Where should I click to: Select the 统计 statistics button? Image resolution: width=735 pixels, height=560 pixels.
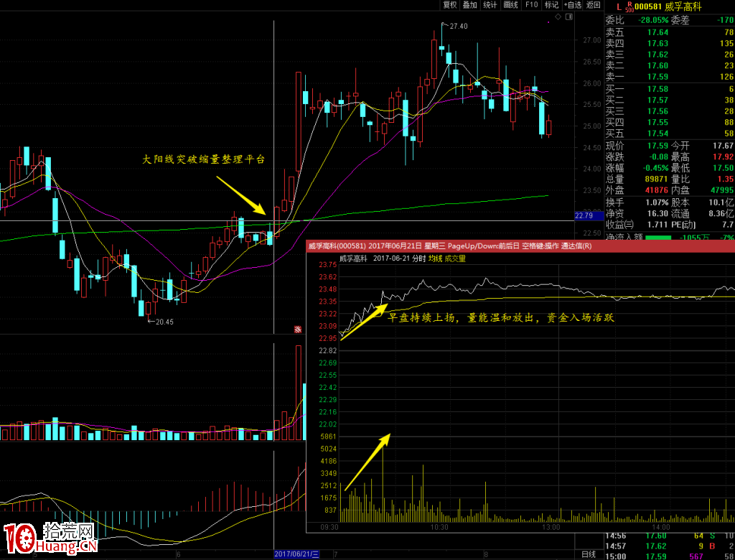coord(490,5)
